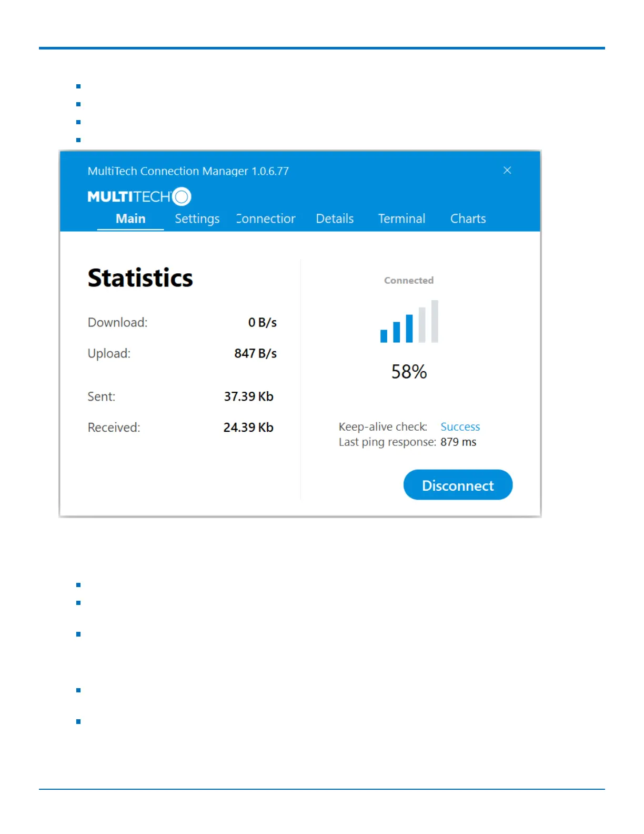
Task: Click the Download: label
Action: (118, 322)
